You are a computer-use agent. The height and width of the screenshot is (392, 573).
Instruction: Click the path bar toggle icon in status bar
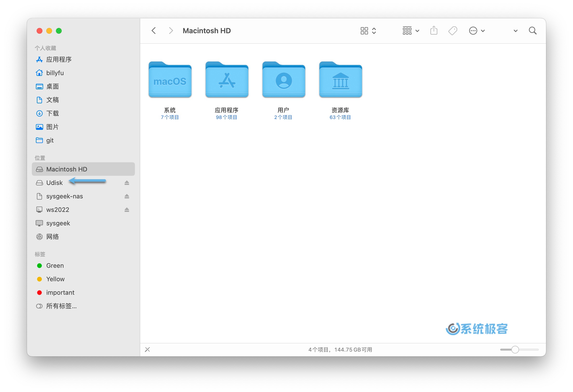point(147,349)
